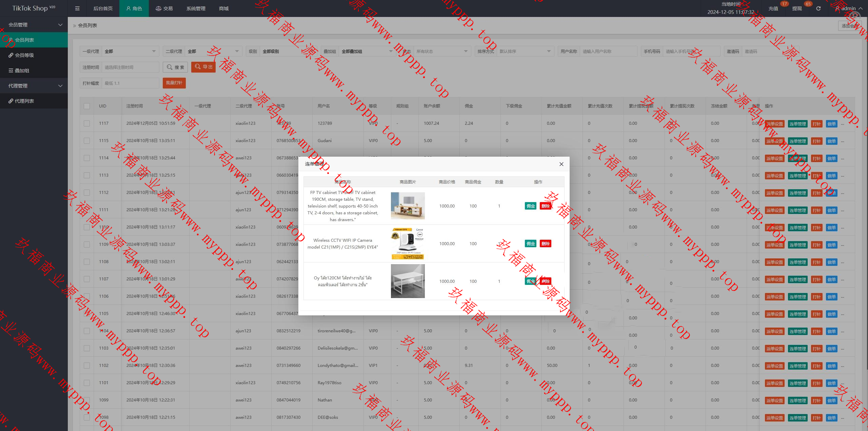The height and width of the screenshot is (431, 868).
Task: Check the checkbox for UID 1103
Action: 87,348
